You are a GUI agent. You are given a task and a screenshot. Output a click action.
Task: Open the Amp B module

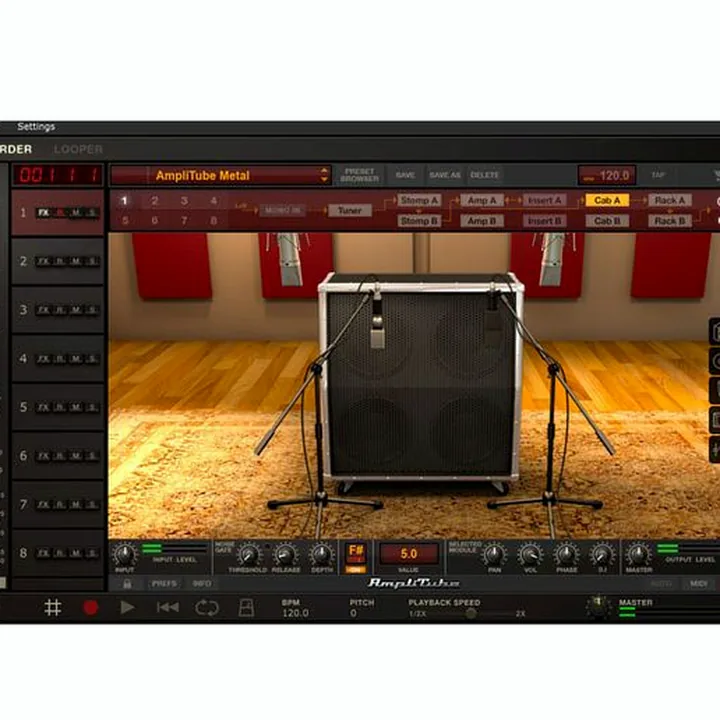pos(482,221)
